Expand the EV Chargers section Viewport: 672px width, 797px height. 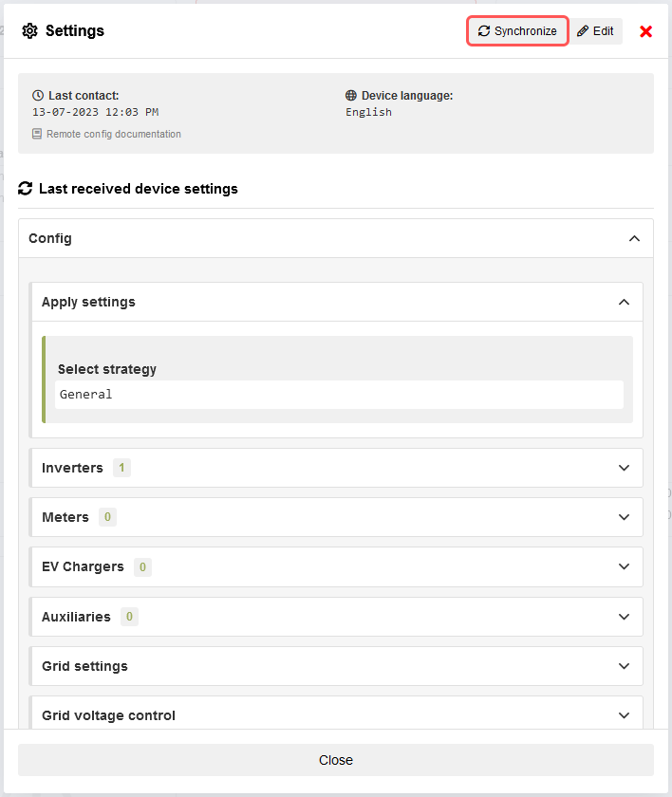click(x=624, y=566)
